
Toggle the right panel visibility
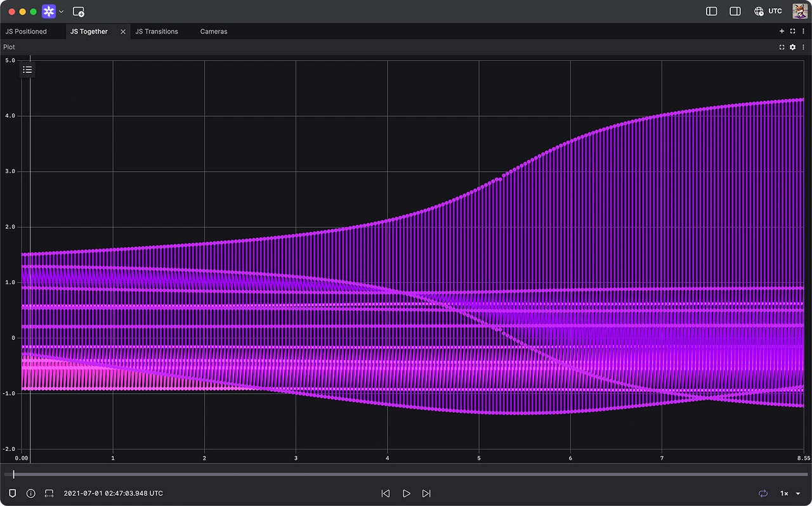coord(735,11)
